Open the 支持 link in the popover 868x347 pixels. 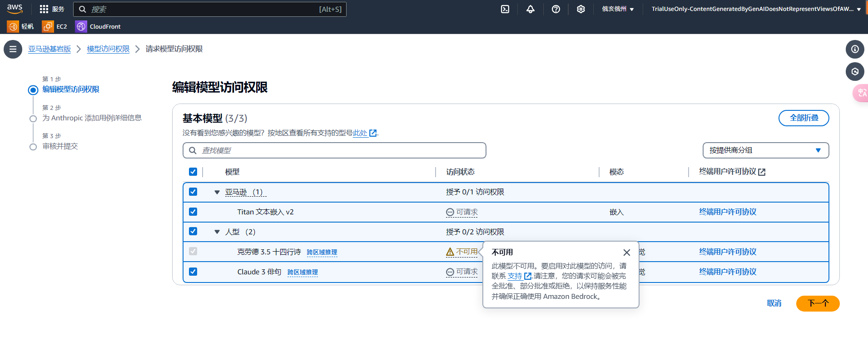tap(515, 276)
